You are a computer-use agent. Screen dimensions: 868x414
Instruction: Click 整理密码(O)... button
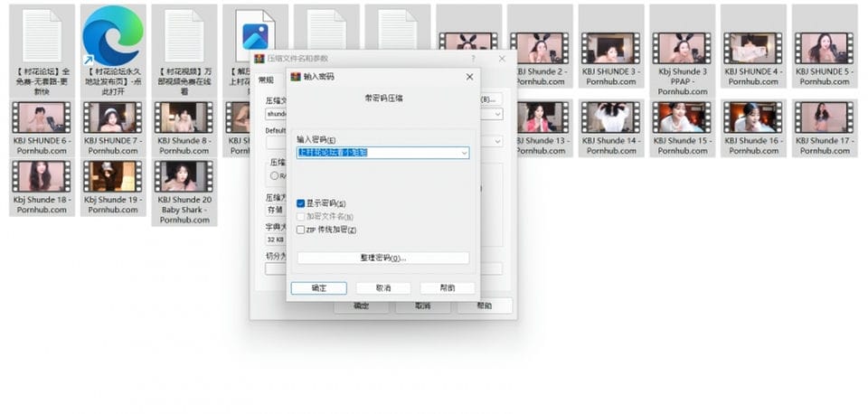coord(383,258)
